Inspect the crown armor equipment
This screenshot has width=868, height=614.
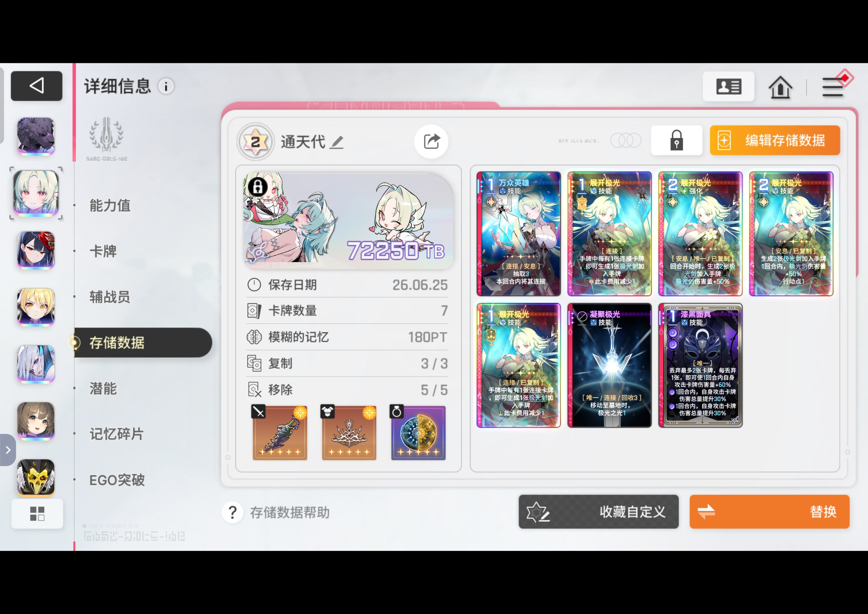point(349,433)
